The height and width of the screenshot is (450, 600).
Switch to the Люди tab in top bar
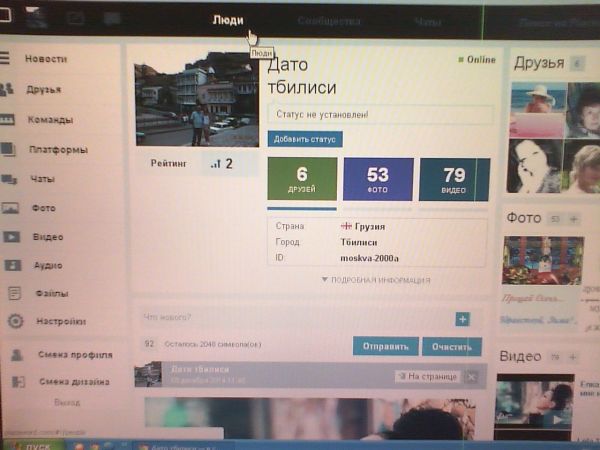228,19
